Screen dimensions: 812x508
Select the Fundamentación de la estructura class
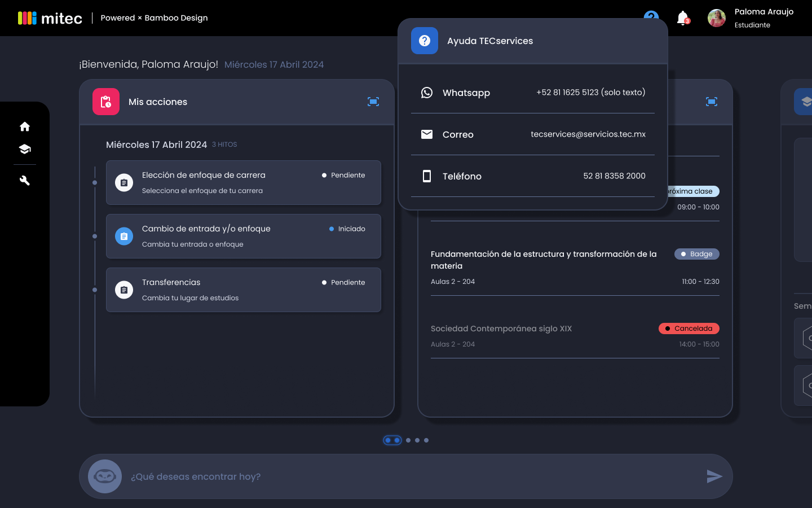pos(575,266)
